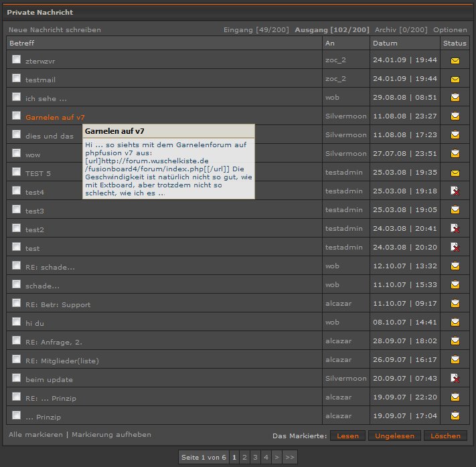The width and height of the screenshot is (476, 467).
Task: Click status icon for ich sehe ... row
Action: (x=455, y=98)
